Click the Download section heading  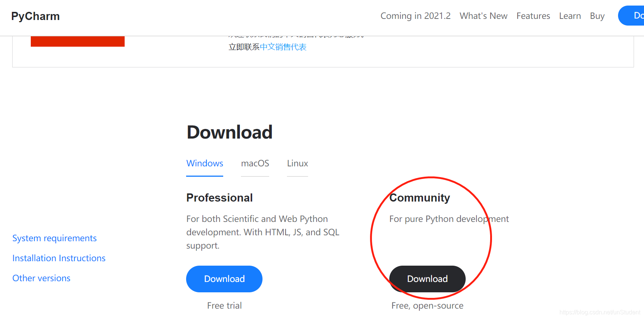click(x=229, y=132)
